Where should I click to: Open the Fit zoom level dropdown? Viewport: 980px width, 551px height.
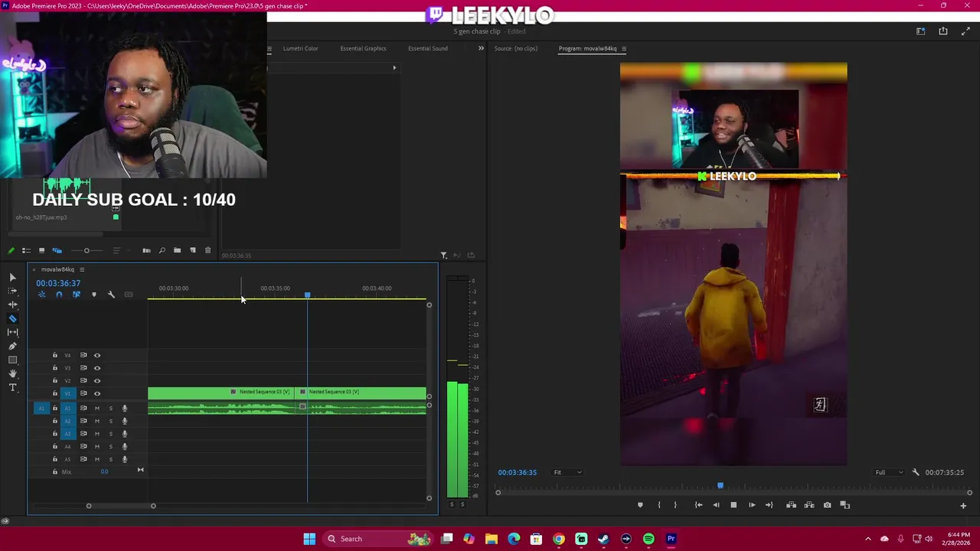[x=567, y=472]
